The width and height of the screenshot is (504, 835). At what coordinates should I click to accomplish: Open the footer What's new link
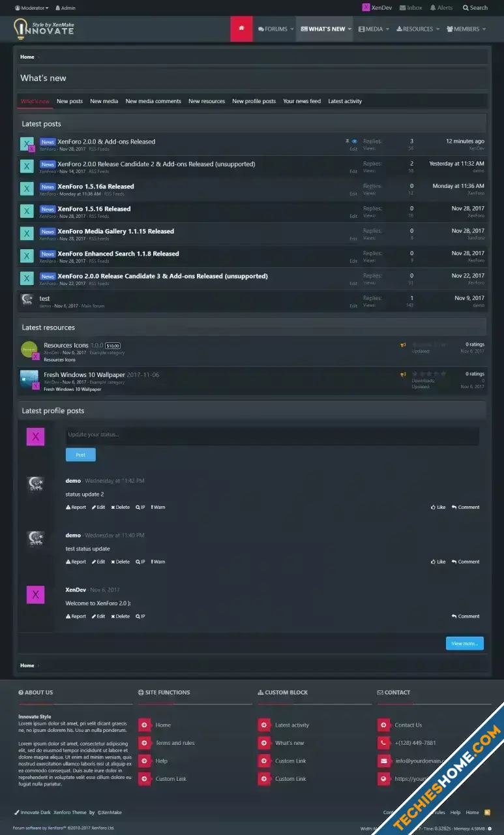click(289, 743)
